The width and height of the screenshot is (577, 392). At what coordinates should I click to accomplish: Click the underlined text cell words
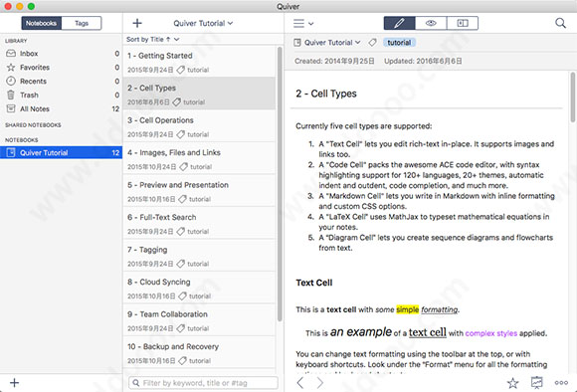coord(427,332)
